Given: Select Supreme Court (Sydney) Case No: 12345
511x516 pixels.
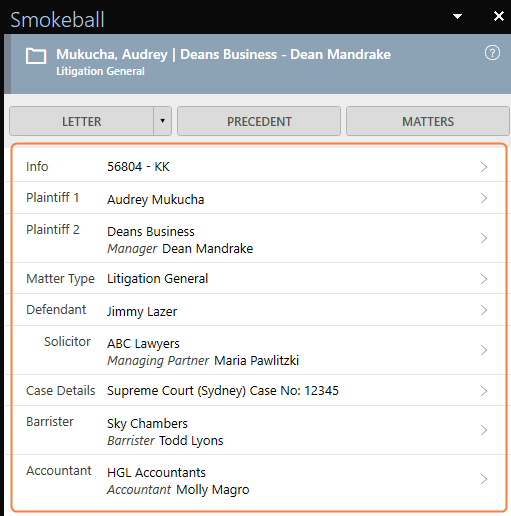Looking at the screenshot, I should click(223, 391).
